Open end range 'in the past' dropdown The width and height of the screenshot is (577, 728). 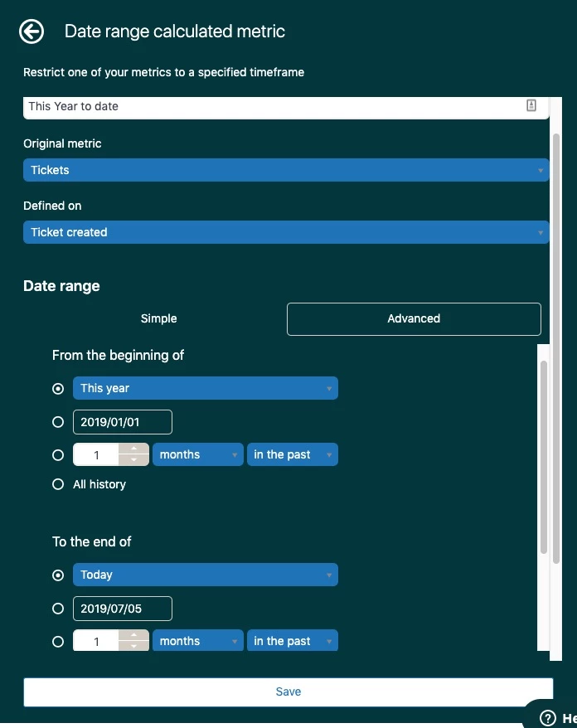click(293, 641)
